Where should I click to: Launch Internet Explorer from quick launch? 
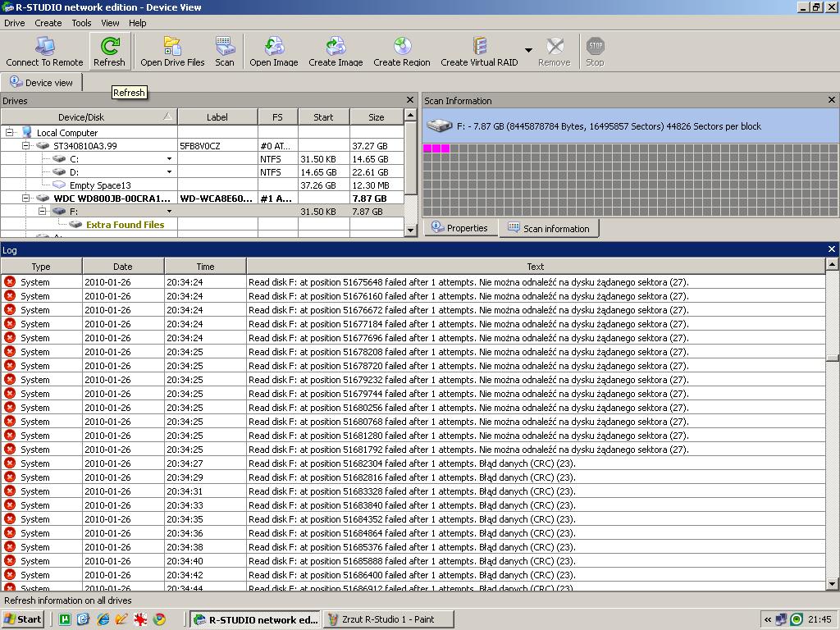pyautogui.click(x=103, y=619)
